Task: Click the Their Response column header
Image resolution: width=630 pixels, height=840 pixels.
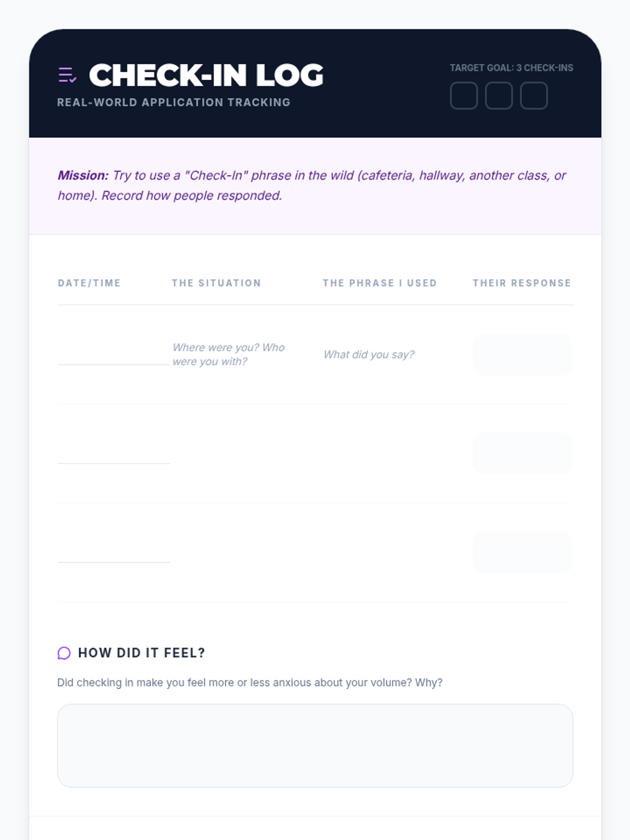Action: [x=522, y=283]
